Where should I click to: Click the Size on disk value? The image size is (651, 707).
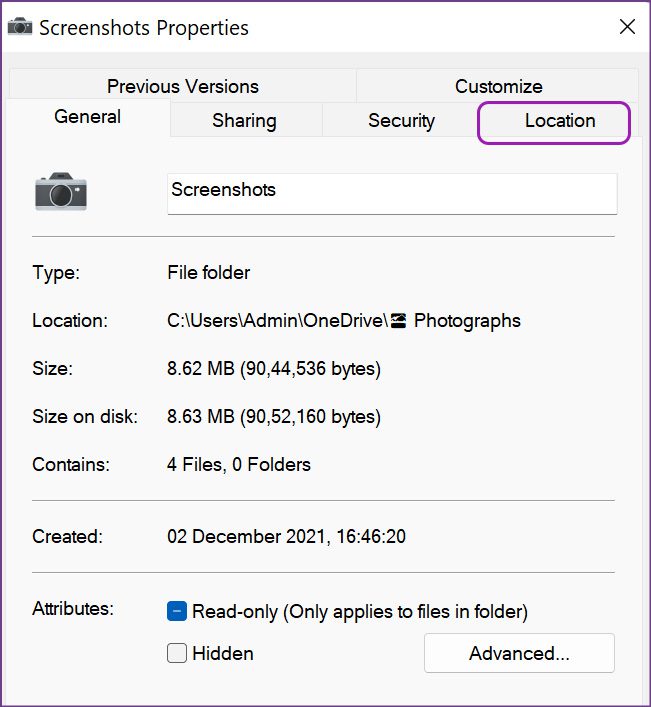pos(273,416)
